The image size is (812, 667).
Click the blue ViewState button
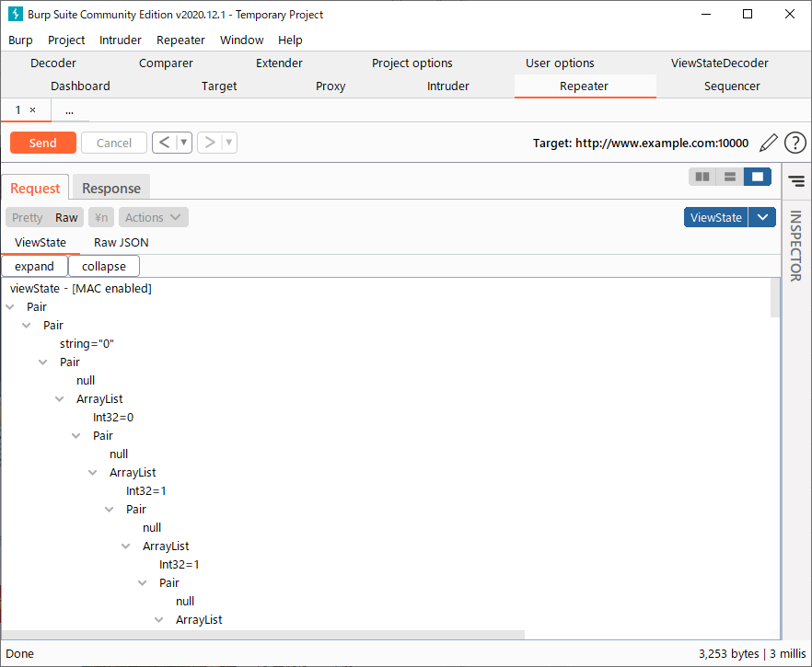point(716,217)
